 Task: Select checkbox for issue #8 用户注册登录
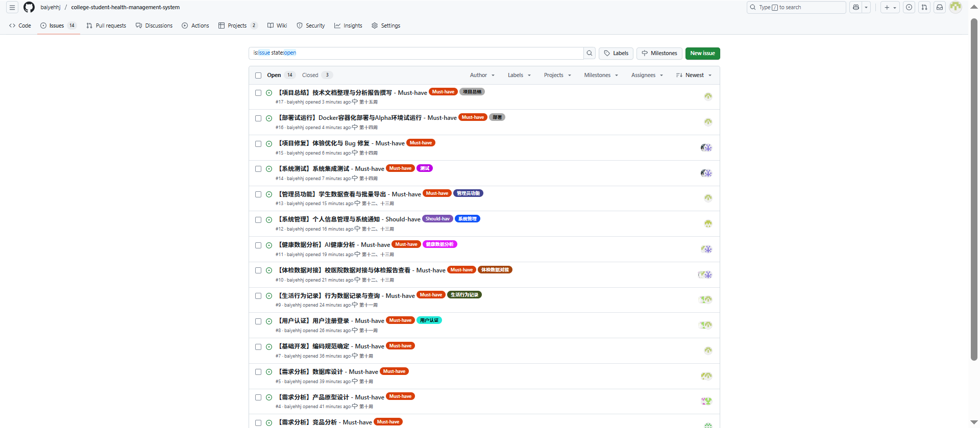pos(258,321)
